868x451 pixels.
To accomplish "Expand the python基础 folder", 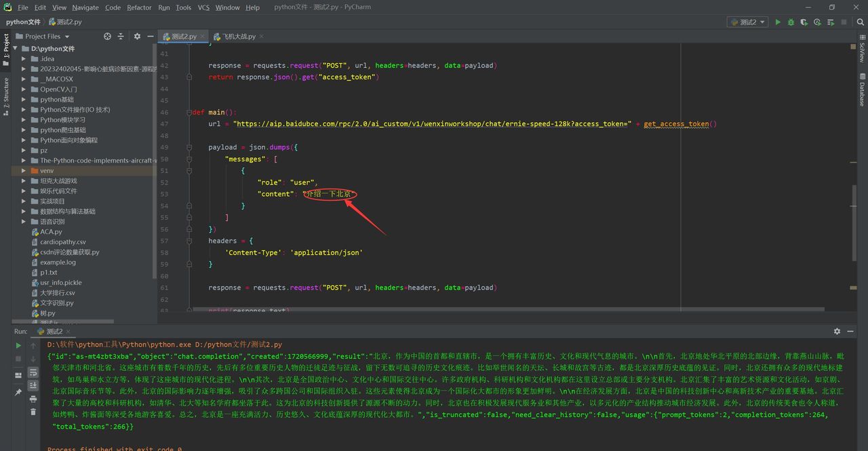I will 24,100.
